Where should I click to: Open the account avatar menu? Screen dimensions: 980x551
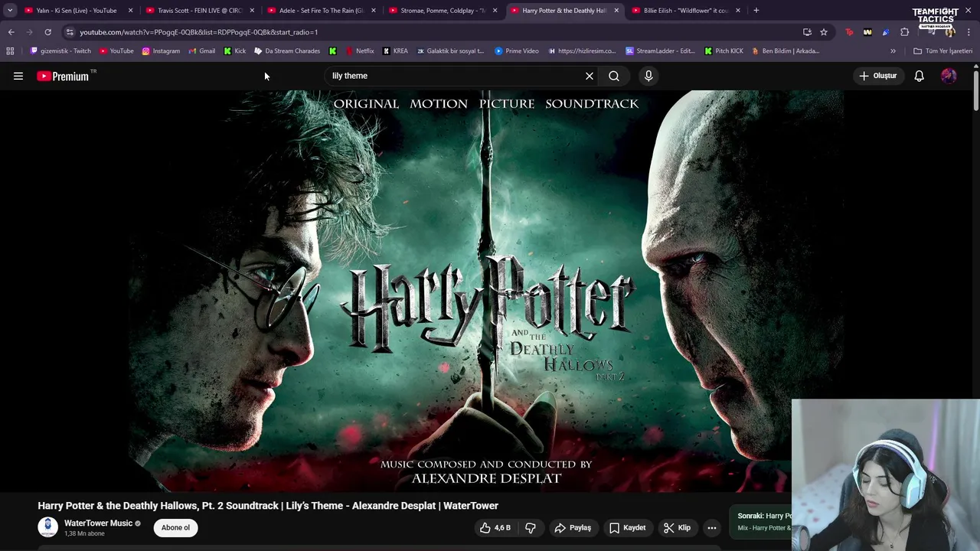(949, 76)
